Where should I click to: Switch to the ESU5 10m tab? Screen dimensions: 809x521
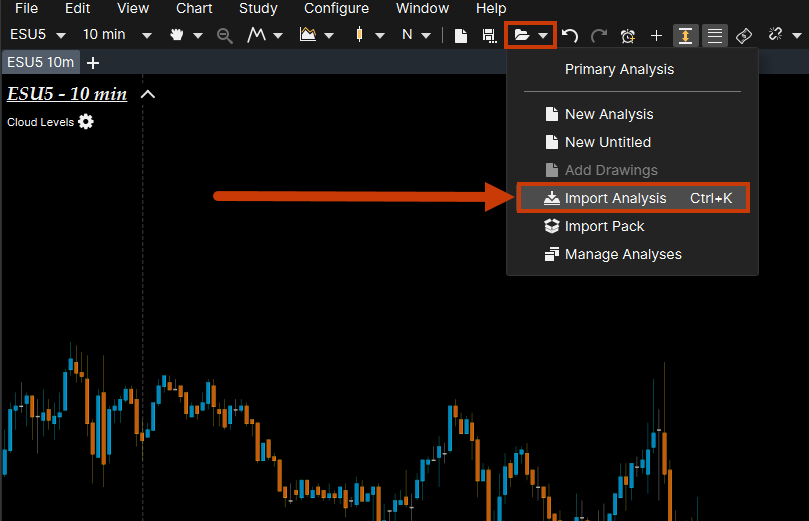coord(40,62)
